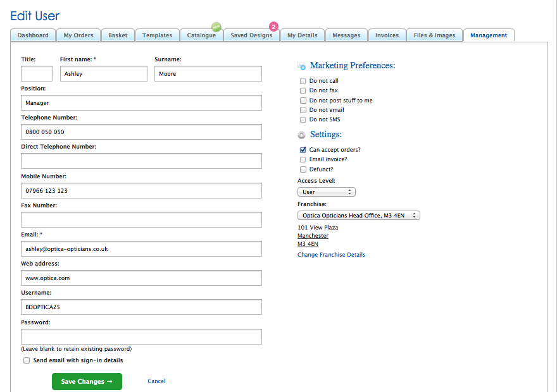This screenshot has height=392, width=557.
Task: Click the Change Franchise Details link
Action: (331, 254)
